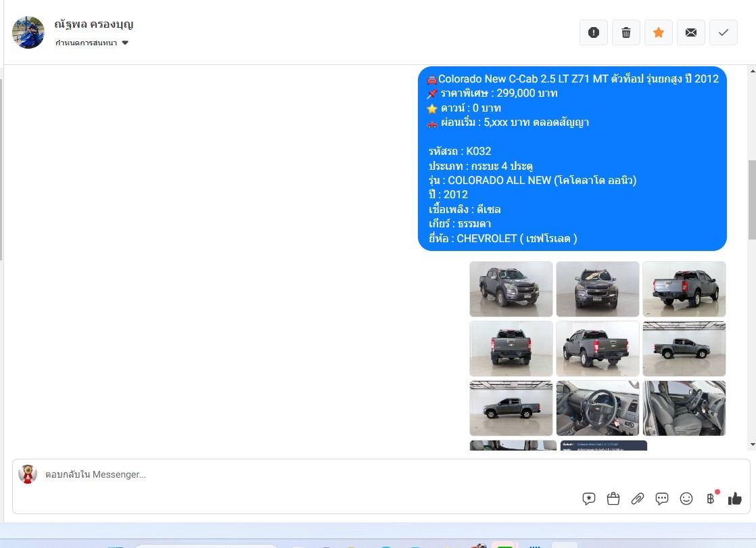
Task: Click the Colorado New C-Cab title line
Action: (573, 78)
